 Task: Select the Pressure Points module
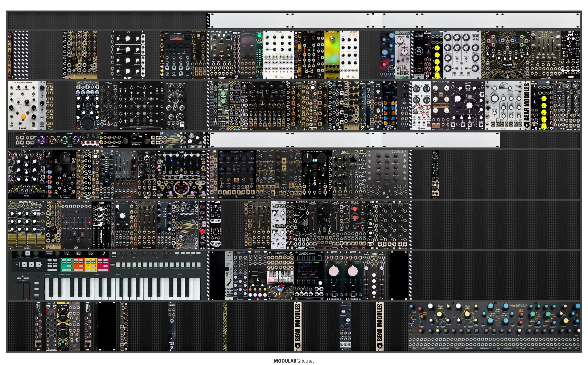tap(27, 225)
